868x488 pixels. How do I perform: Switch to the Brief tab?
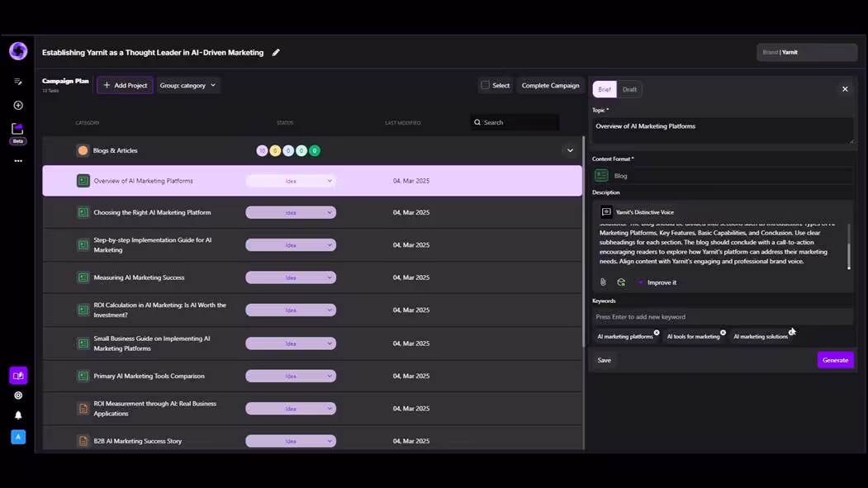(x=605, y=89)
